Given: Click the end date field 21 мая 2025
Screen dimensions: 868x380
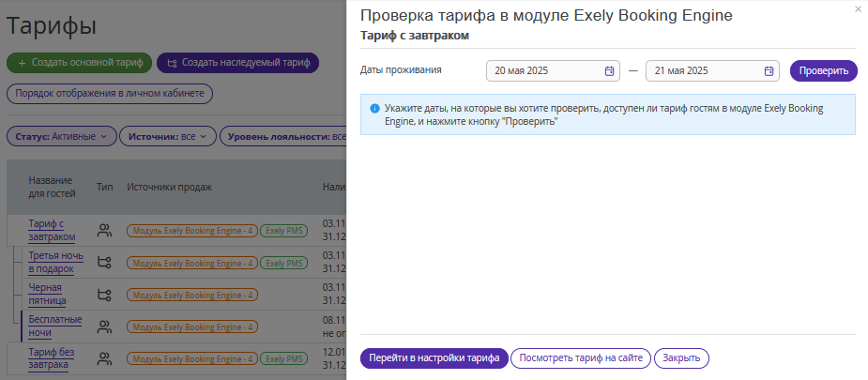Looking at the screenshot, I should pyautogui.click(x=712, y=70).
